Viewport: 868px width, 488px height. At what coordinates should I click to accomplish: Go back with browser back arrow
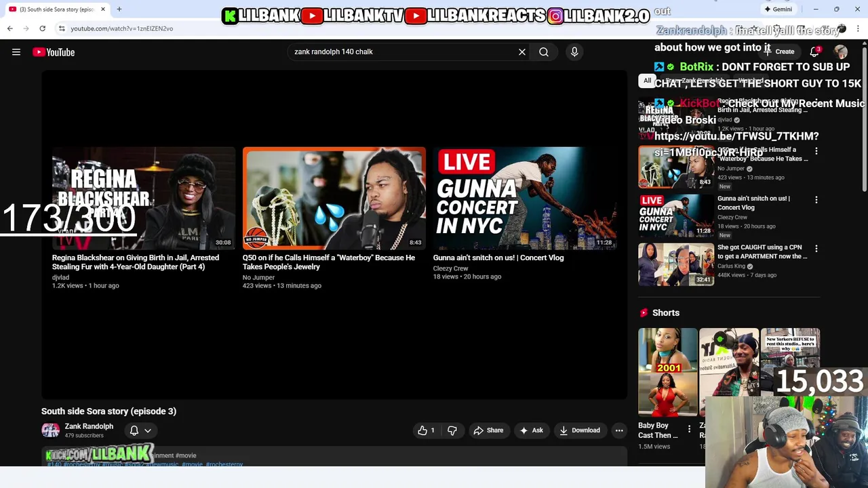[x=9, y=28]
